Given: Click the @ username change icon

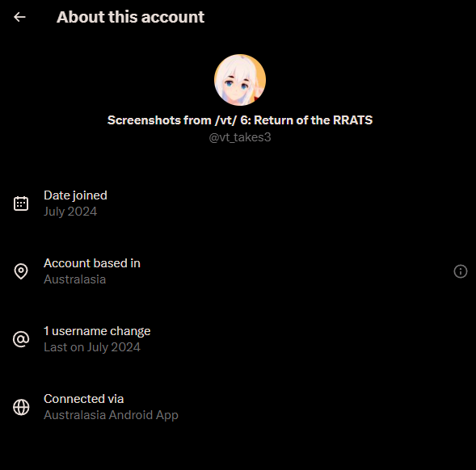Looking at the screenshot, I should [21, 339].
